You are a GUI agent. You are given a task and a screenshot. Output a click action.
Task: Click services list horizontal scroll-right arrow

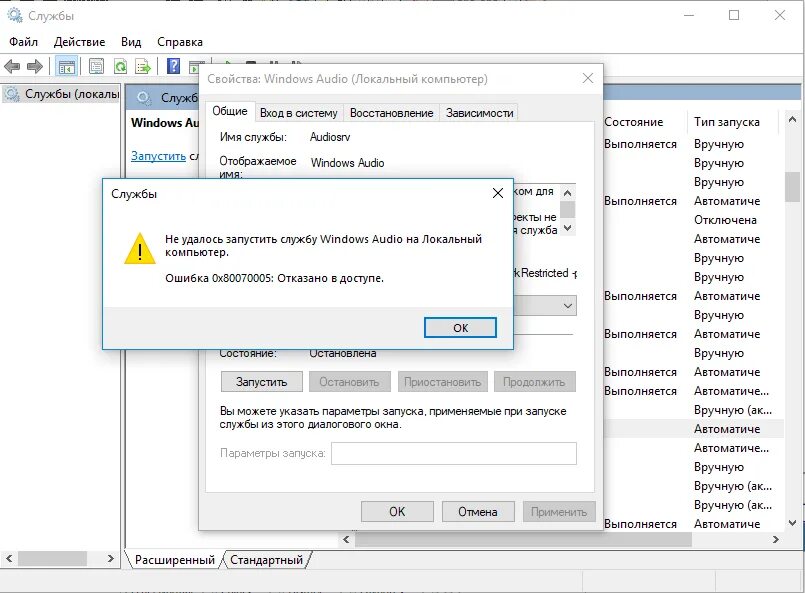click(x=775, y=539)
